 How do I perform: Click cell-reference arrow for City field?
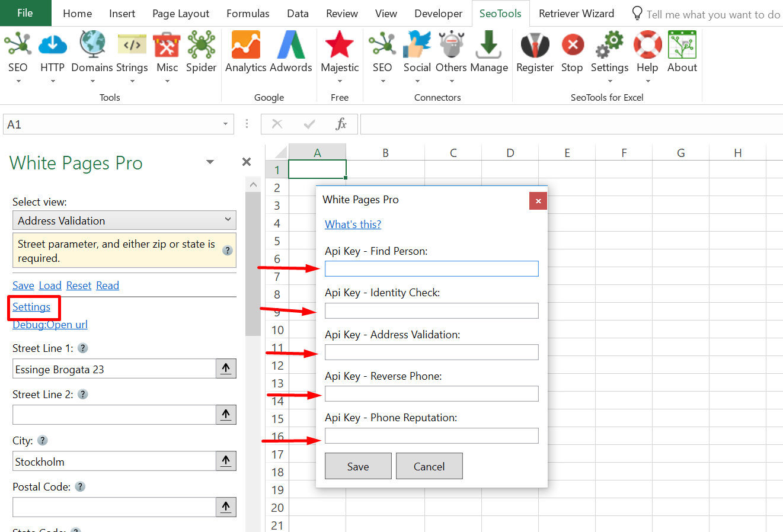[226, 461]
